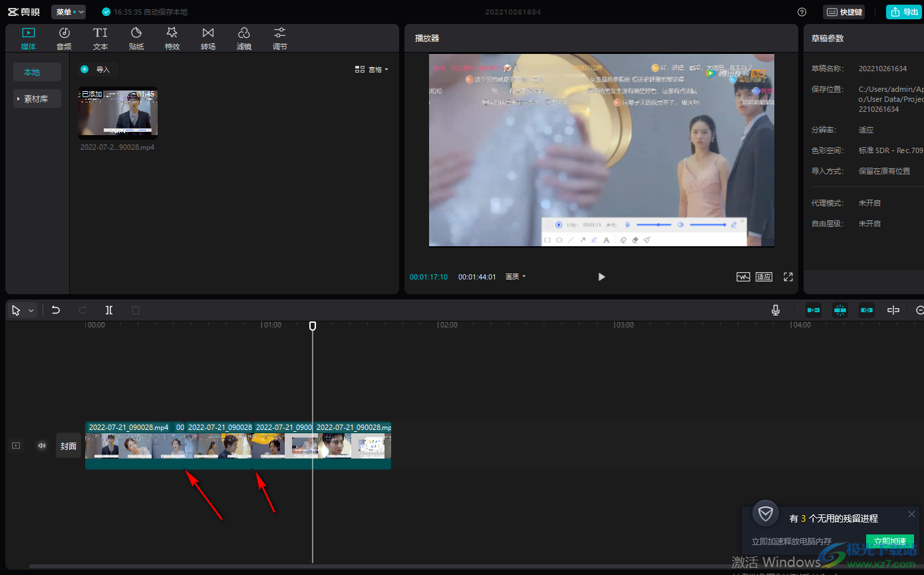Viewport: 924px width, 575px height.
Task: Click the 适应 fit ratio button
Action: [764, 277]
